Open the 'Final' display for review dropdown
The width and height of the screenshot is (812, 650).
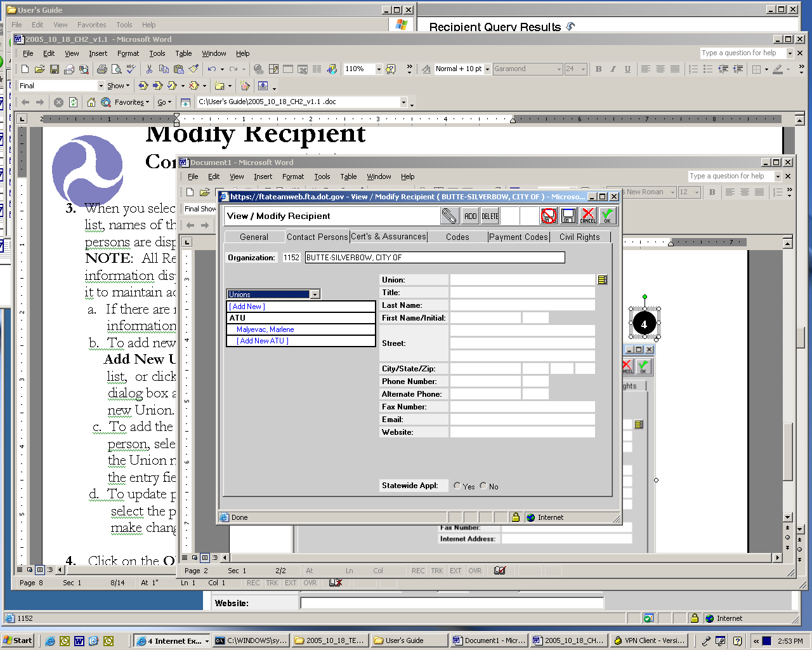tap(101, 86)
